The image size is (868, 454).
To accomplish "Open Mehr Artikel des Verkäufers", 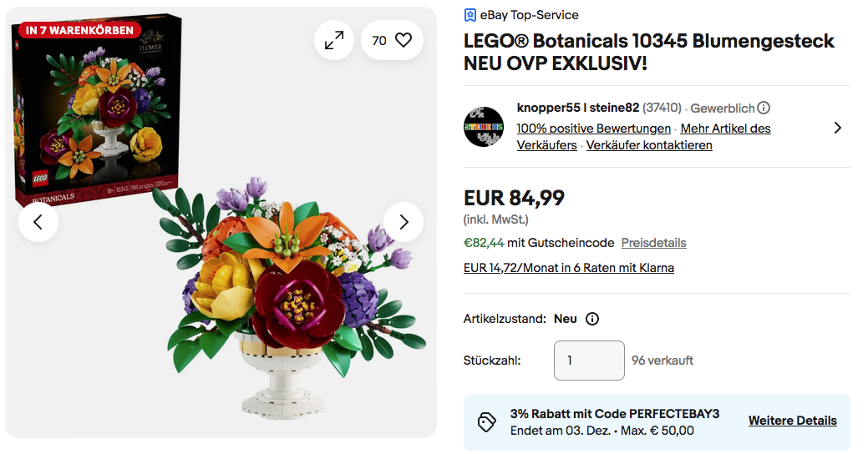I will point(725,129).
